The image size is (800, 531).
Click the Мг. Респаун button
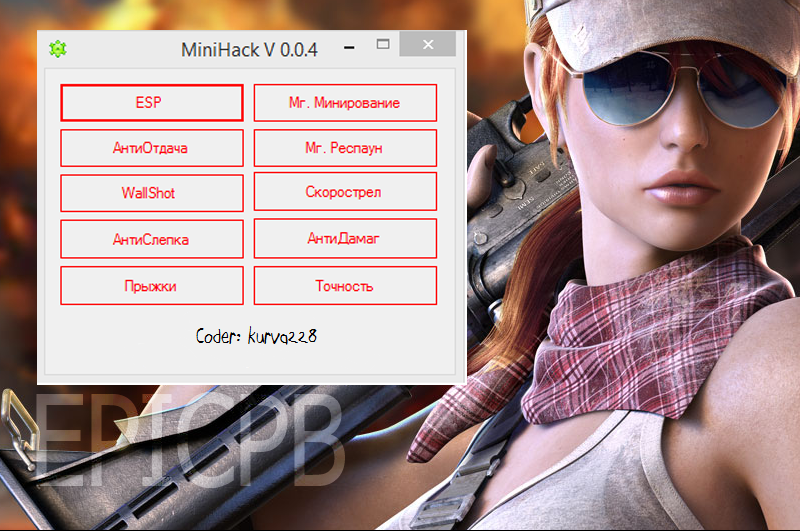[345, 148]
